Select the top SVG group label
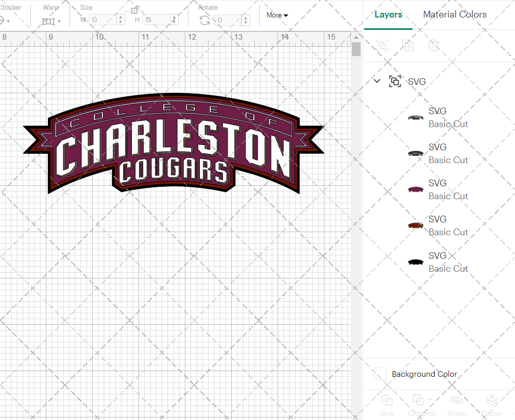 pyautogui.click(x=417, y=81)
